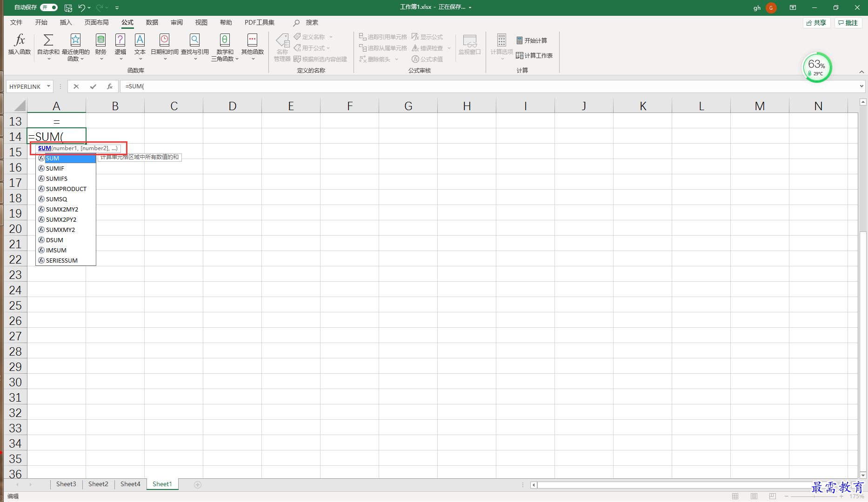Open the AutoSum function icon
The image size is (868, 502).
[x=48, y=40]
